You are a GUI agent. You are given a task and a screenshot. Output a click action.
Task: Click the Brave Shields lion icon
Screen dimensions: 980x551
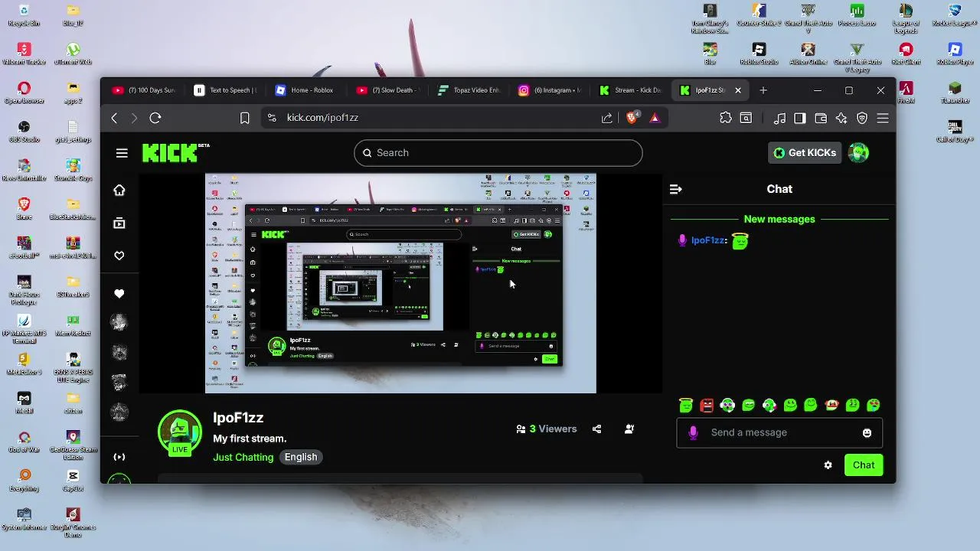[632, 118]
